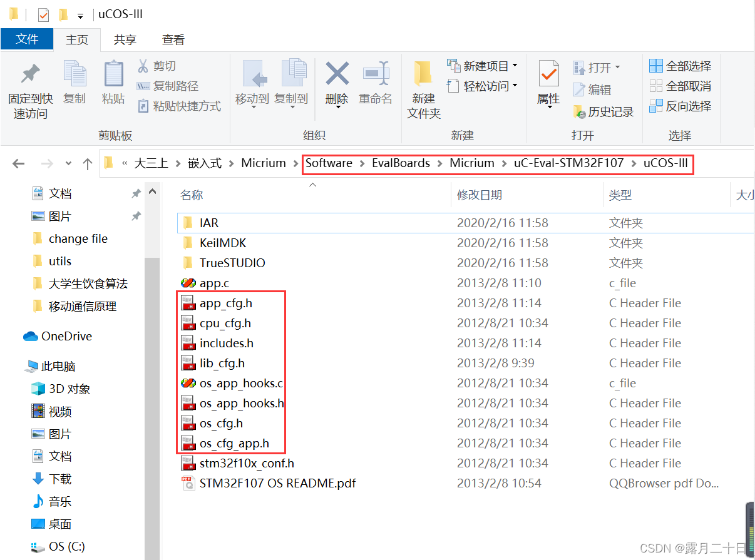Click History (历史记录) command
The width and height of the screenshot is (755, 560).
(603, 112)
